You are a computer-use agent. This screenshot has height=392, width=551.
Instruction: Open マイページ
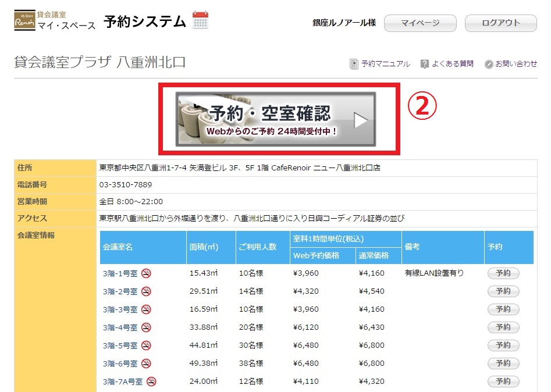[420, 23]
